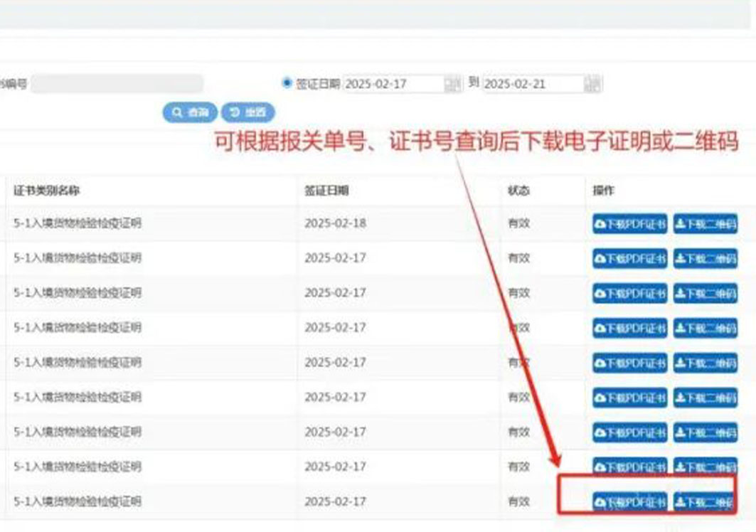Open the calendar picker for start date 2025-02-17
The height and width of the screenshot is (532, 756).
tap(453, 83)
